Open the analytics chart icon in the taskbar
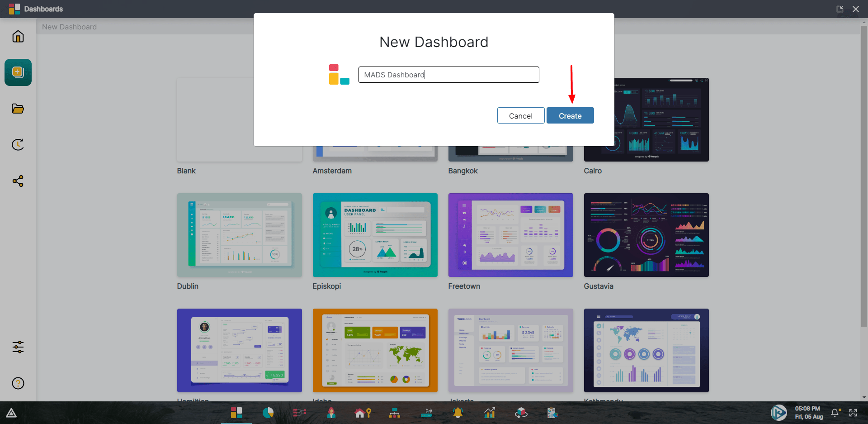Viewport: 868px width, 424px height. tap(489, 413)
